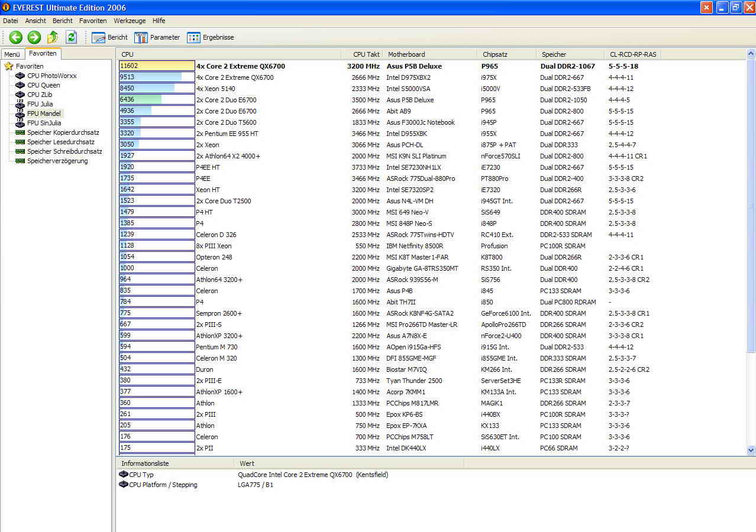Click the CPU ZLib chip icon

tap(20, 95)
